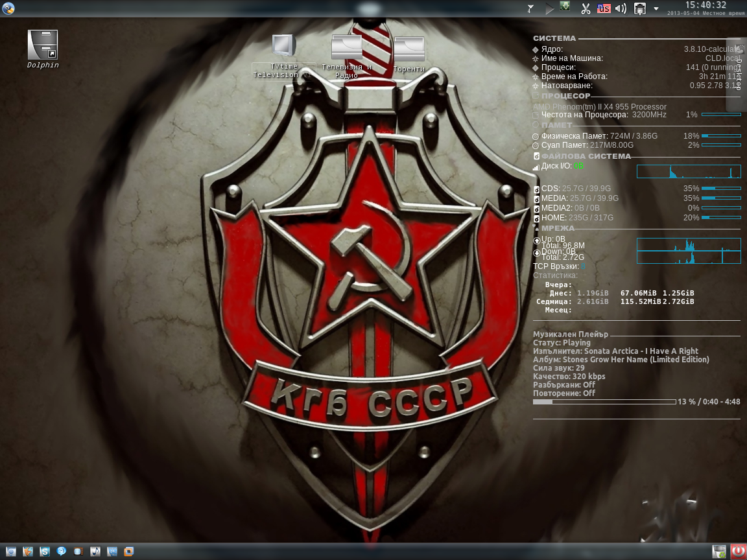Launch Skype from the bottom panel
The width and height of the screenshot is (747, 560).
[x=45, y=552]
